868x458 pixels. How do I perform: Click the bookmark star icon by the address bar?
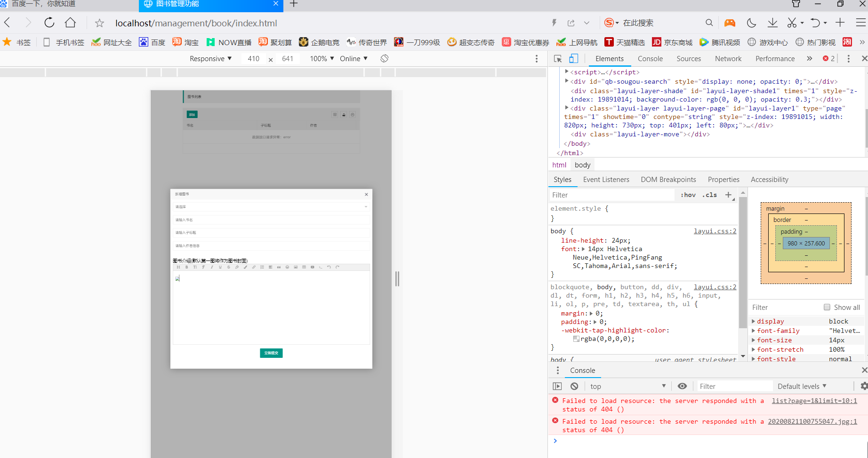[99, 23]
